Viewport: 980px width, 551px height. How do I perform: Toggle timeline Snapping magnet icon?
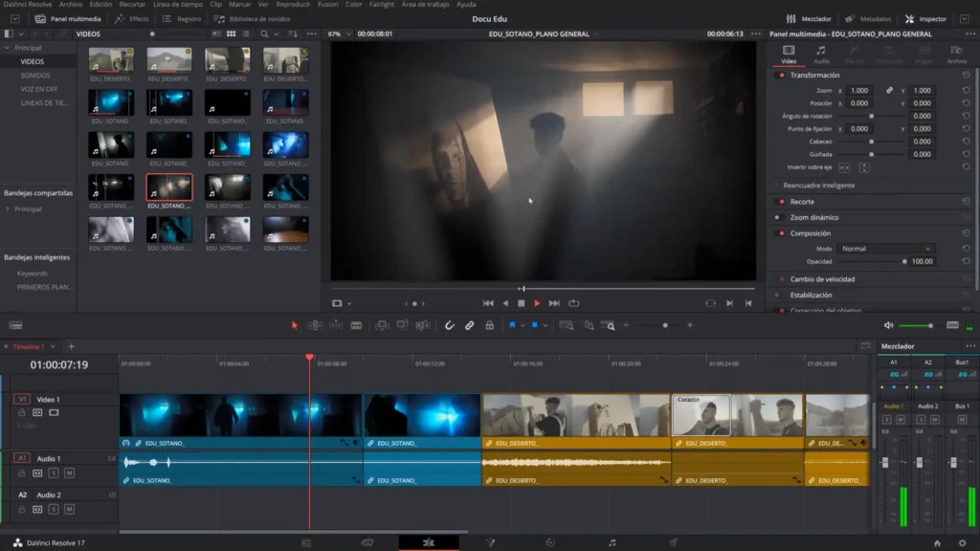pyautogui.click(x=450, y=325)
